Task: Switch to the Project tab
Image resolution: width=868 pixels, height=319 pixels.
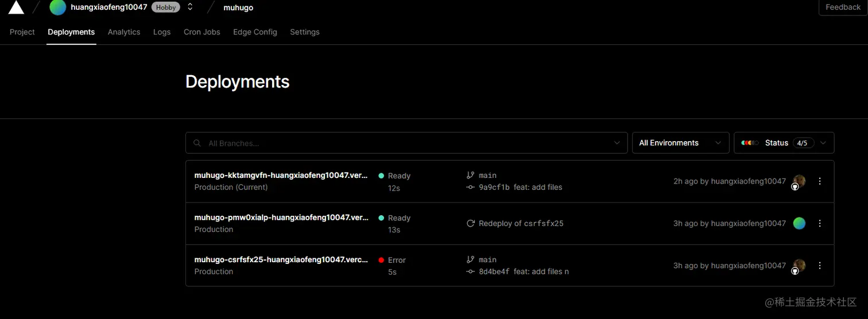Action: coord(22,32)
